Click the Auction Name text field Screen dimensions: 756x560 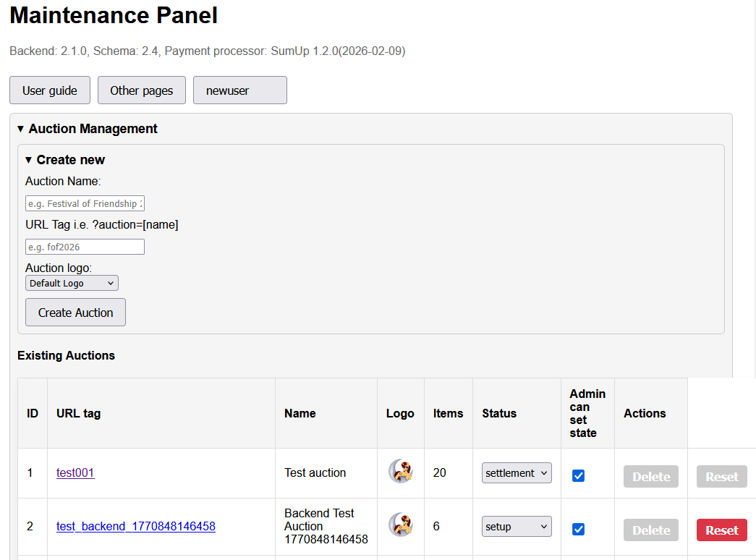[x=85, y=203]
